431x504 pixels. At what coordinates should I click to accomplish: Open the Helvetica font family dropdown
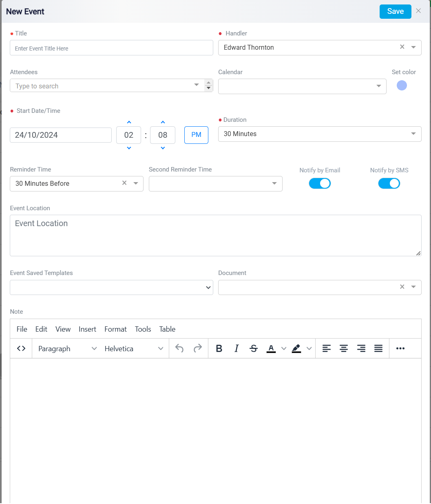click(x=135, y=348)
